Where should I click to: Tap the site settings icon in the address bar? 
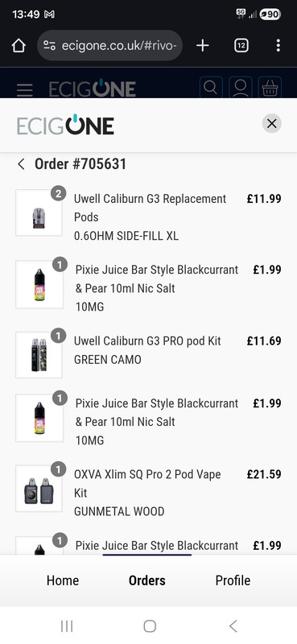[49, 46]
